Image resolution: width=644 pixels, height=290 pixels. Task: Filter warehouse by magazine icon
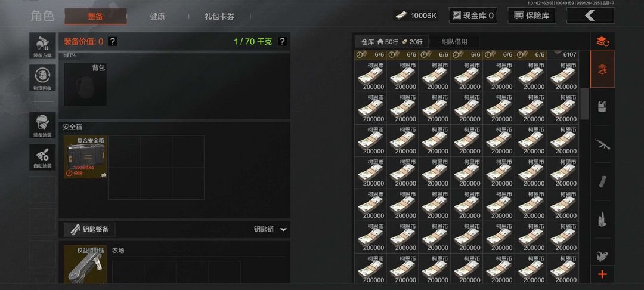click(x=602, y=181)
